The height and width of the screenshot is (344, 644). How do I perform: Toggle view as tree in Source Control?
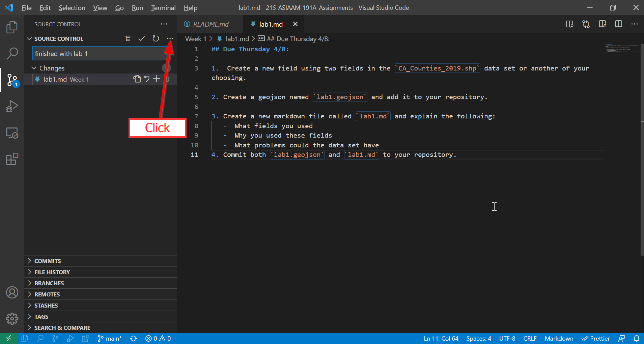point(128,39)
